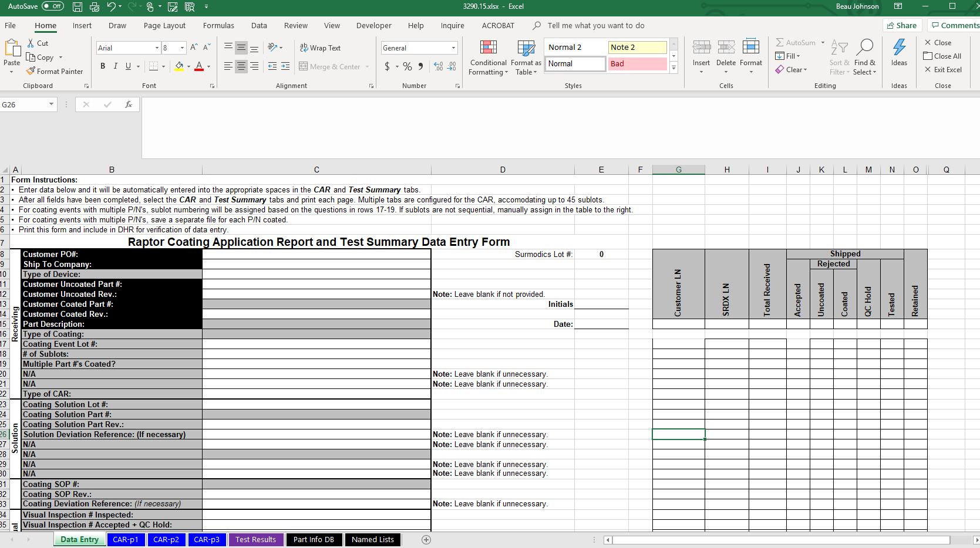Open the Ideas lightning icon
This screenshot has width=980, height=548.
tap(899, 48)
